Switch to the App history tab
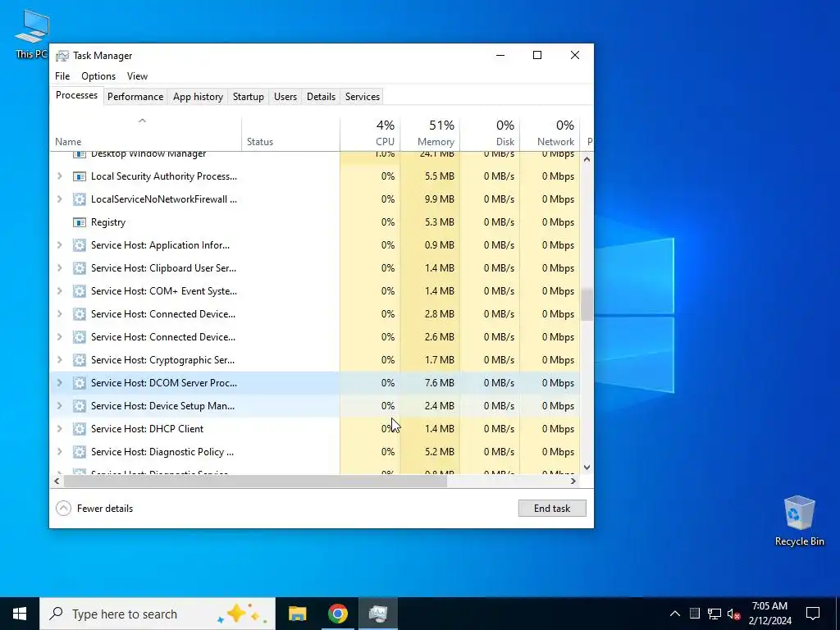 (198, 97)
